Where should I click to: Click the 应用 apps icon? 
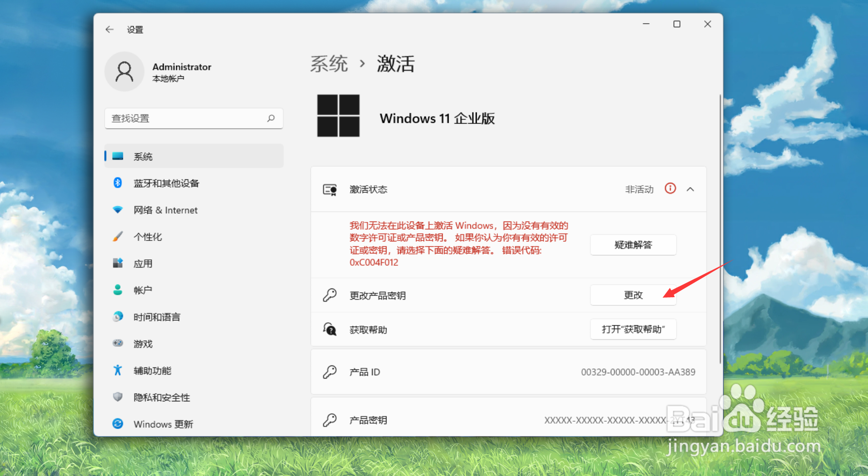(118, 263)
